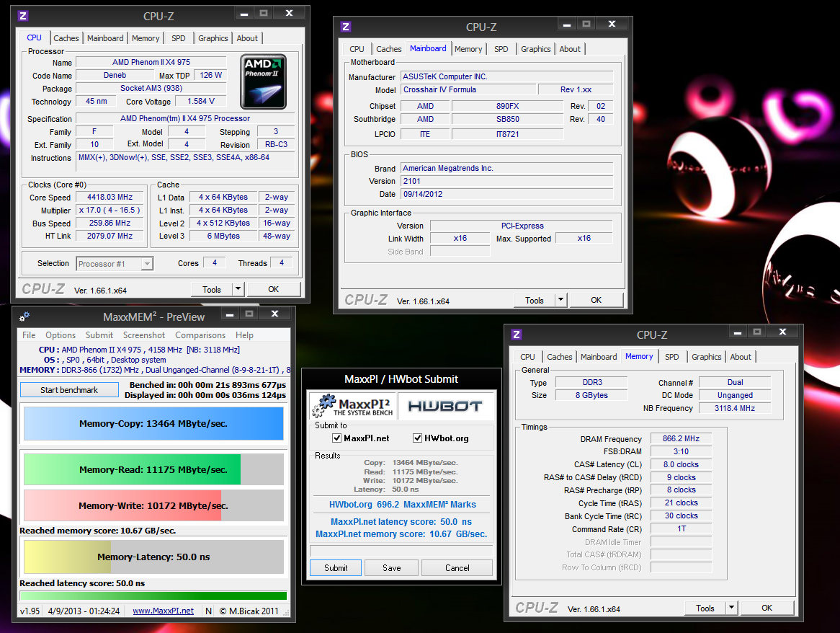
Task: Open Memory tab in the CPU window
Action: [146, 38]
